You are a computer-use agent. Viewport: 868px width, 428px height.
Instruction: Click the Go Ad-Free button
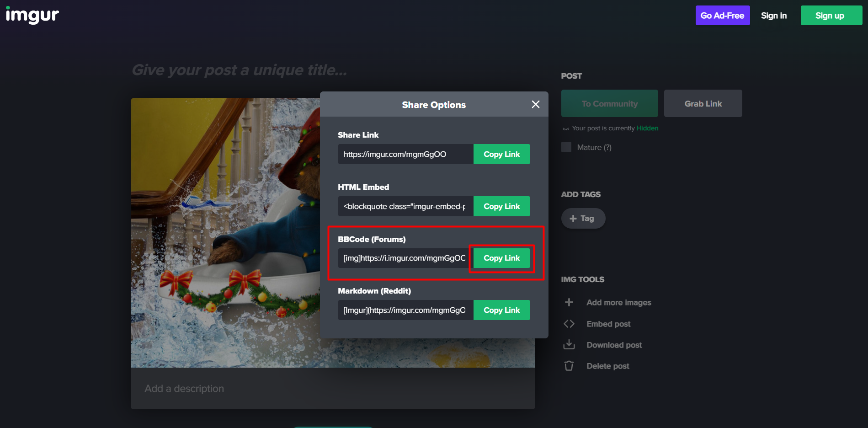722,16
